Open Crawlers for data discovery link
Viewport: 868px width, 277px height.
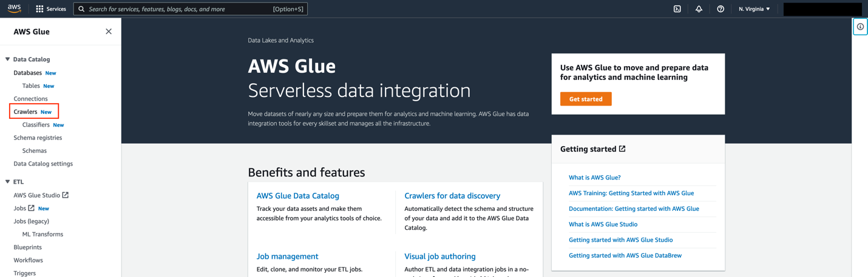click(x=452, y=196)
